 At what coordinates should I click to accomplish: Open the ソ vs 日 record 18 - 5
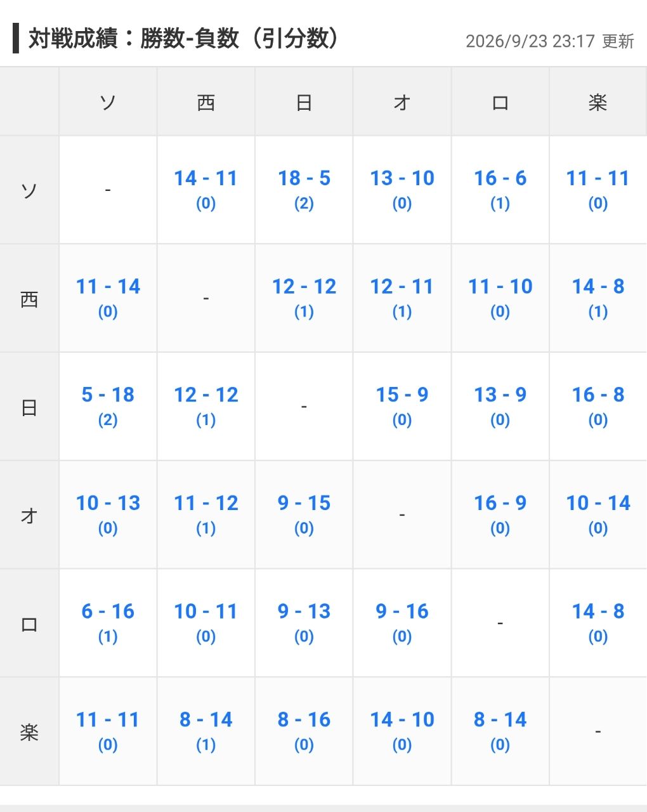pos(304,189)
